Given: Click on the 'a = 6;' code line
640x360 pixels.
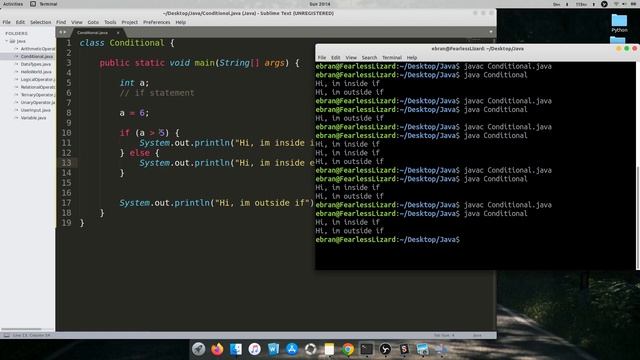Looking at the screenshot, I should point(134,113).
